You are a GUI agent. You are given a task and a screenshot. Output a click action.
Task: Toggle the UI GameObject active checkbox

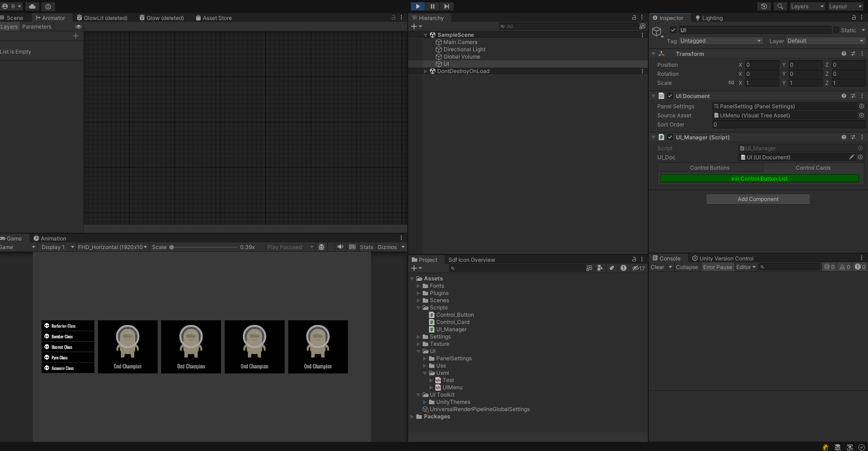click(673, 30)
